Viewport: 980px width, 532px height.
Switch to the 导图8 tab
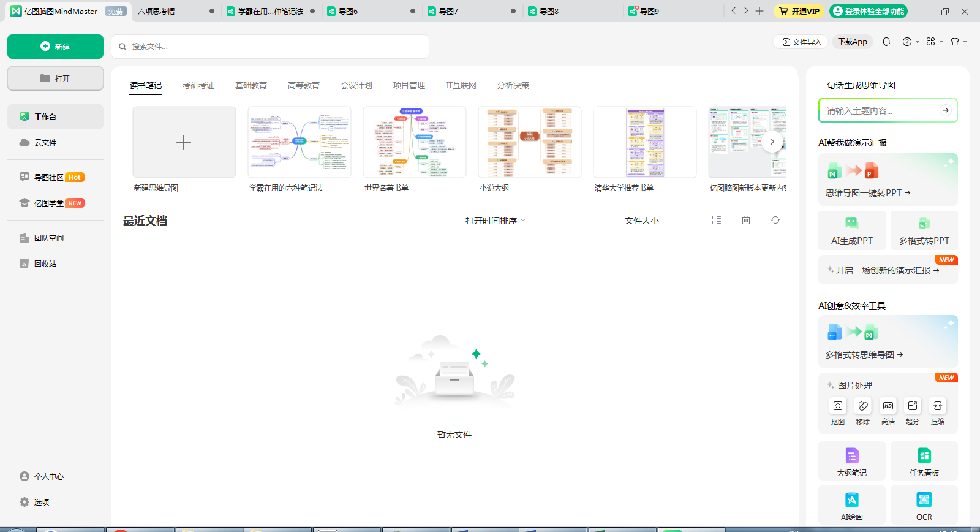coord(571,11)
